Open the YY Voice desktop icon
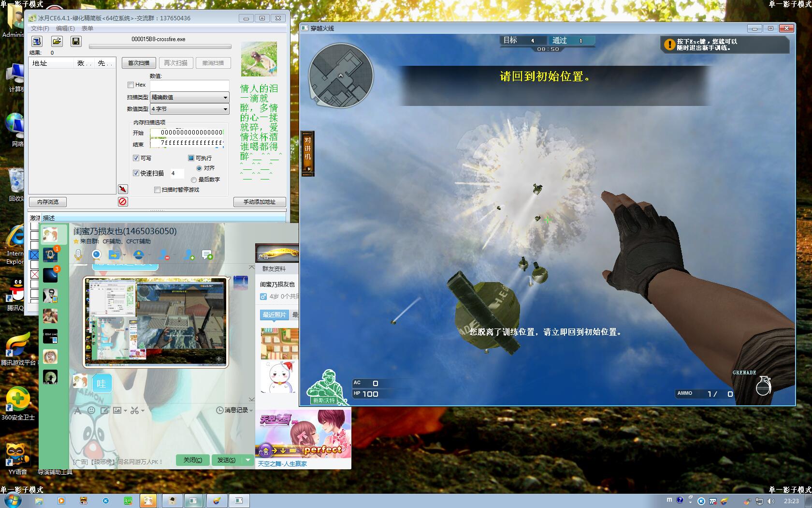 pos(18,458)
